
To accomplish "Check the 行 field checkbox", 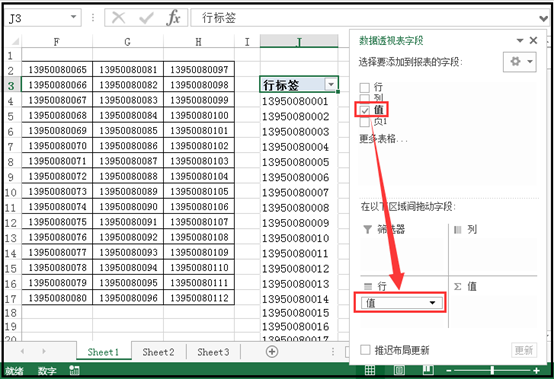I will click(365, 87).
